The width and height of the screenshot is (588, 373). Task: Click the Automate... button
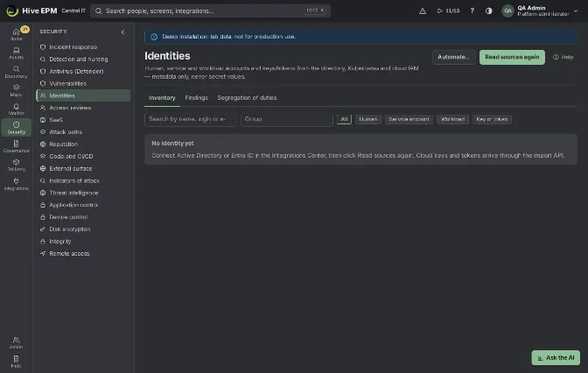coord(454,57)
